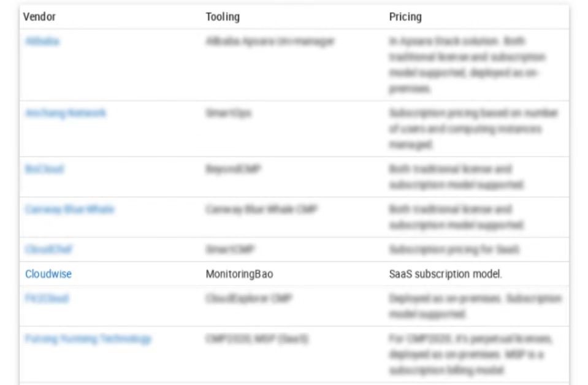Viewport: 588px width, 385px height.
Task: Click the CloudExplorer CMP tooling cell
Action: pyautogui.click(x=248, y=299)
